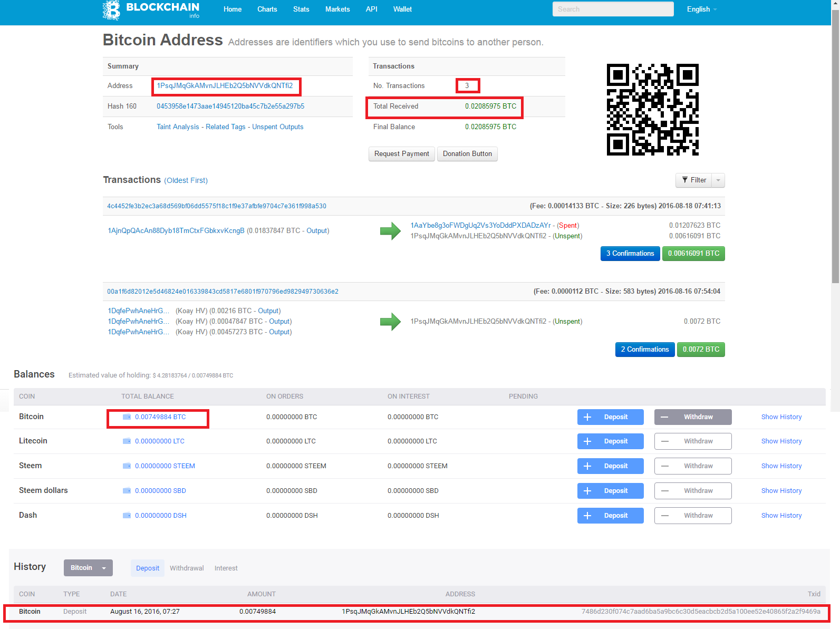
Task: Click the wallet icon beside Steem balance
Action: pos(127,466)
